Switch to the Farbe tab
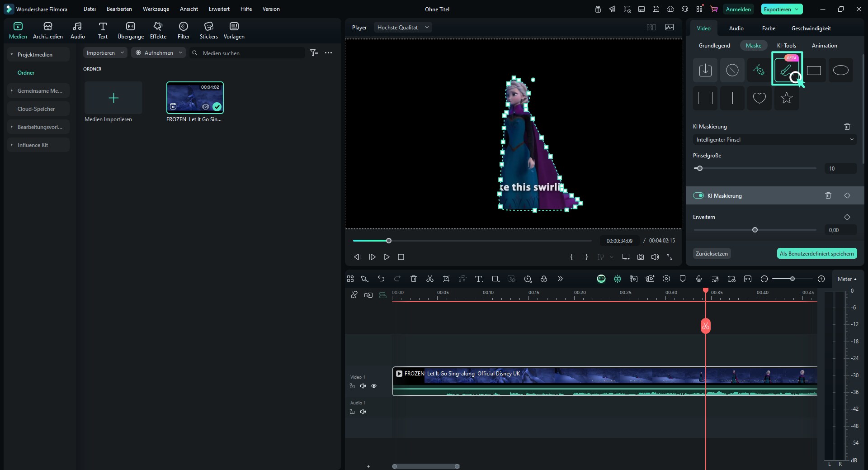 tap(769, 28)
